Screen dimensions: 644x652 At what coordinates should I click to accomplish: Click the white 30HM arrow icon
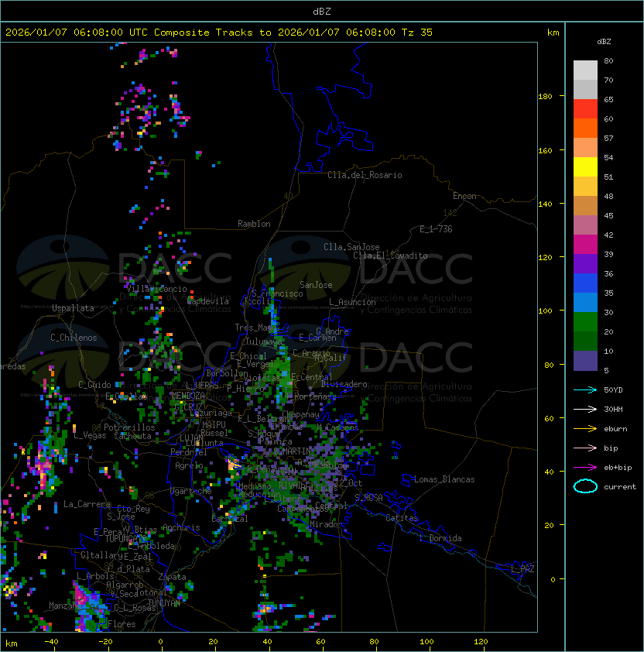pyautogui.click(x=585, y=409)
